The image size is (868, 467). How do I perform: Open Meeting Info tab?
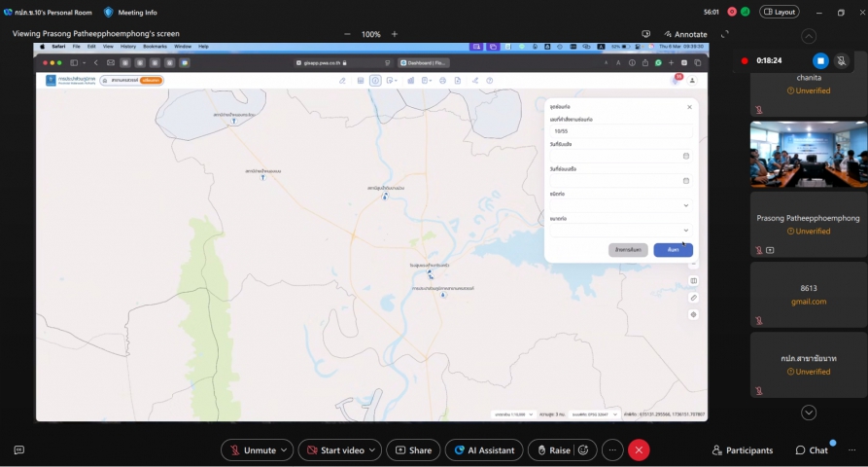pos(130,13)
